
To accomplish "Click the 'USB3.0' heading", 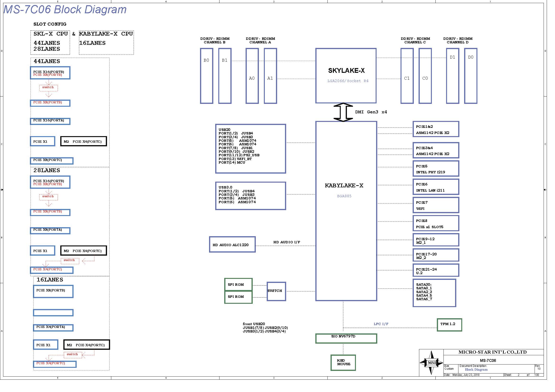I will point(225,187).
